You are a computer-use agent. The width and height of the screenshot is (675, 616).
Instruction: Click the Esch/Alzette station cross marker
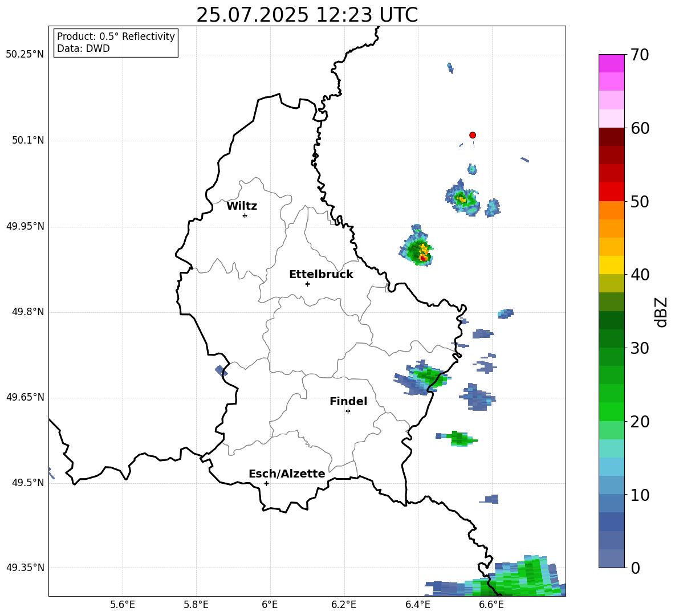266,483
